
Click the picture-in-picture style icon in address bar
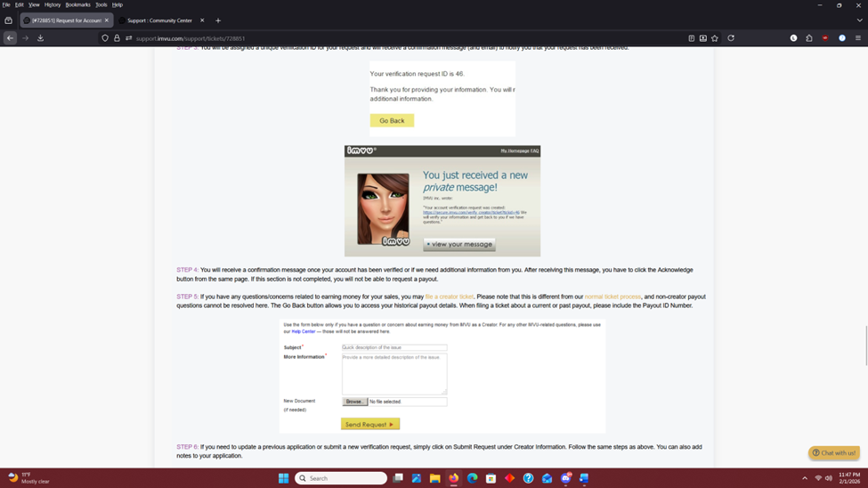point(703,38)
